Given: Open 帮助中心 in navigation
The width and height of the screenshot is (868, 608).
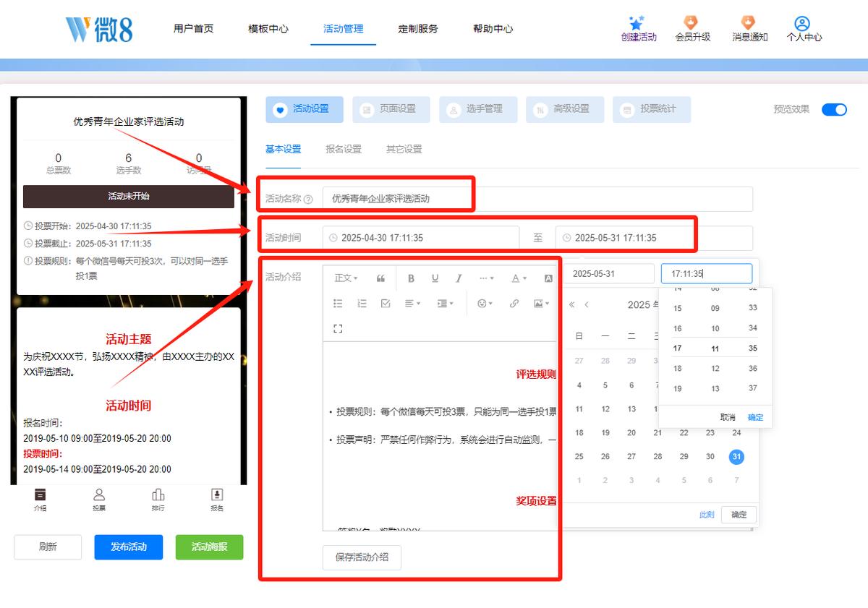Looking at the screenshot, I should (x=493, y=29).
